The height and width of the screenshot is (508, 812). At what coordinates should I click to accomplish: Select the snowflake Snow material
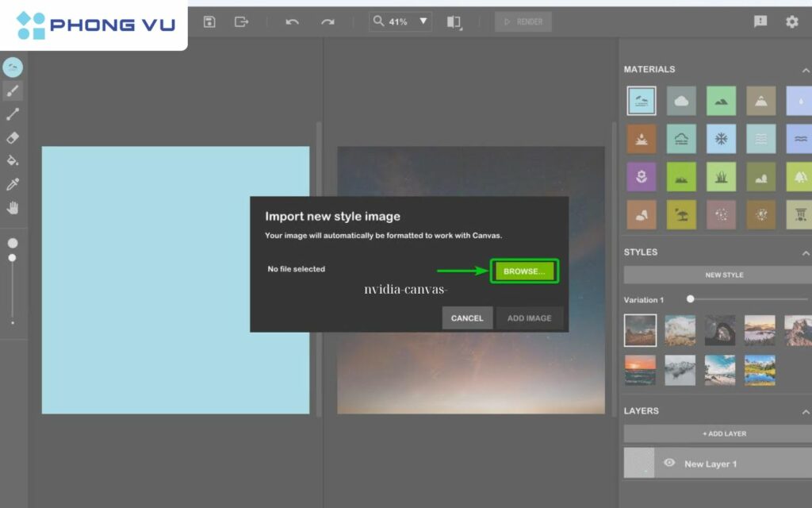pos(720,138)
